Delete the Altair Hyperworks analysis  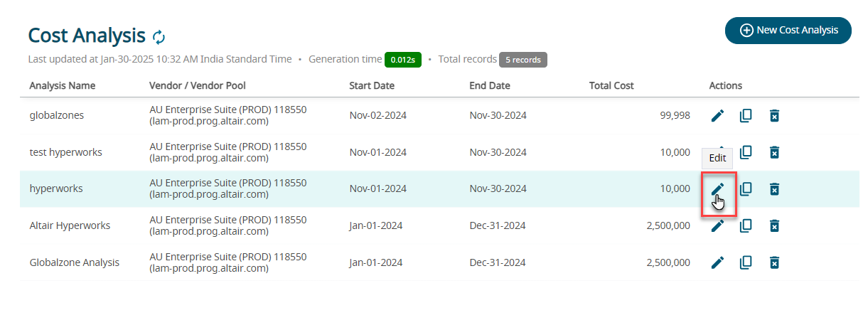tap(774, 225)
